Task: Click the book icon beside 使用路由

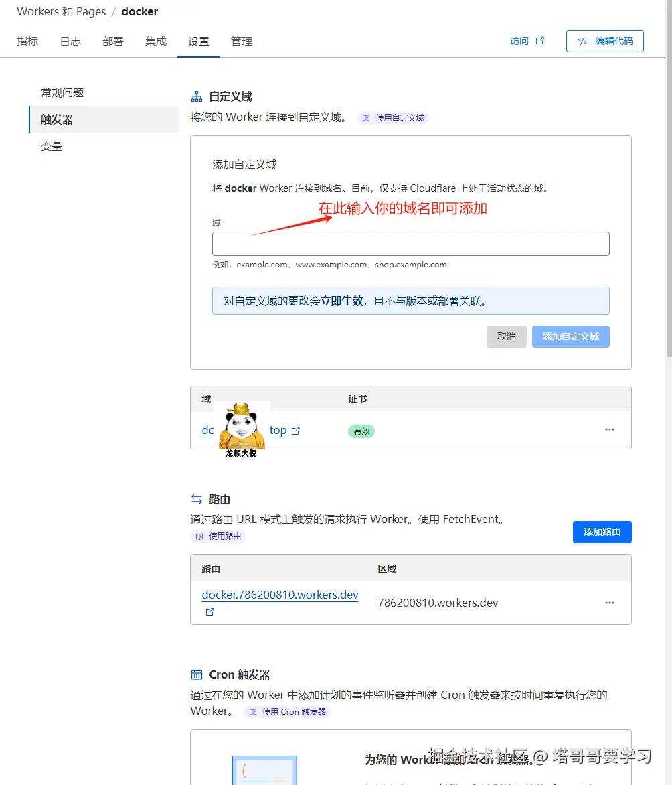Action: [199, 537]
